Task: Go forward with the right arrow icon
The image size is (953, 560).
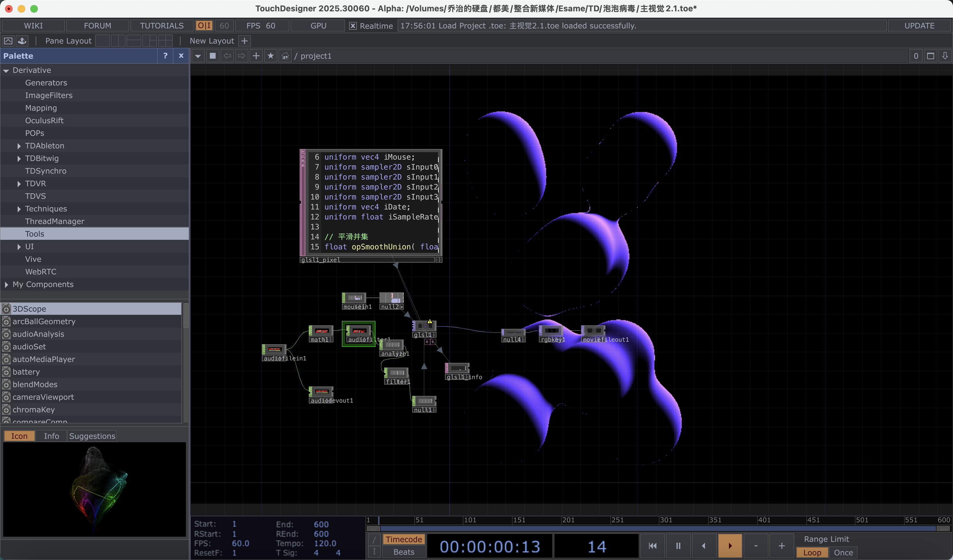Action: [242, 56]
